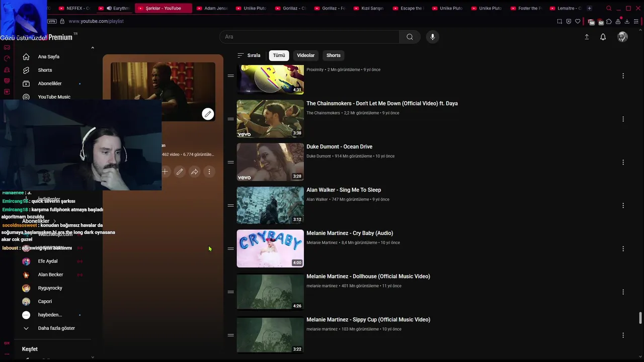Click in the Ara search field
The image size is (644, 362).
click(309, 37)
